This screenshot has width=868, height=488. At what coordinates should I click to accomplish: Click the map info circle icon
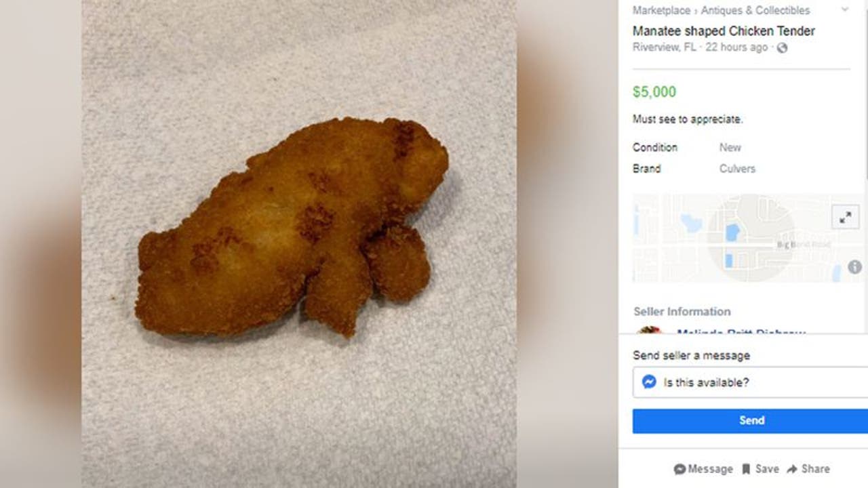coord(854,267)
